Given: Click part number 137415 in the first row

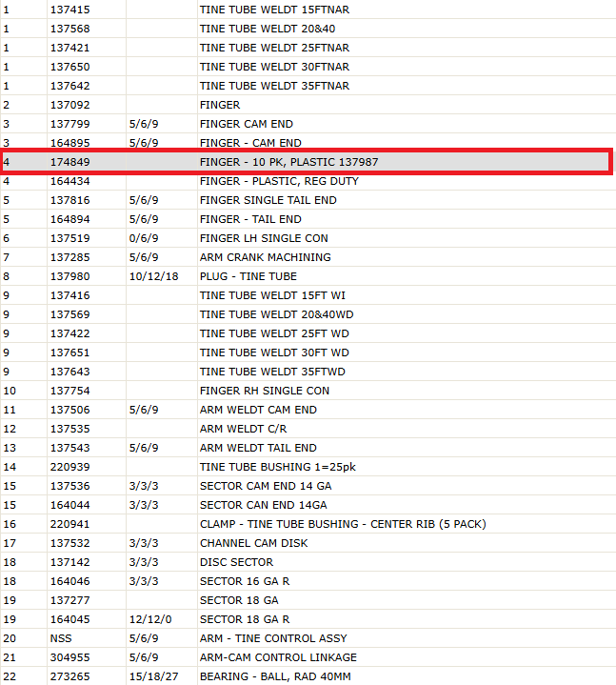Looking at the screenshot, I should click(70, 10).
